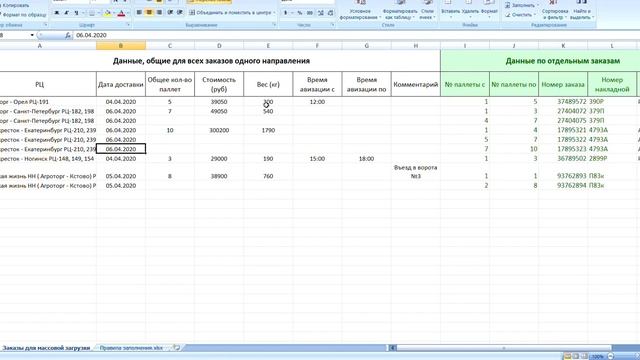Toggle center alignment button
Image resolution: width=640 pixels, height=360 pixels.
coord(149,13)
